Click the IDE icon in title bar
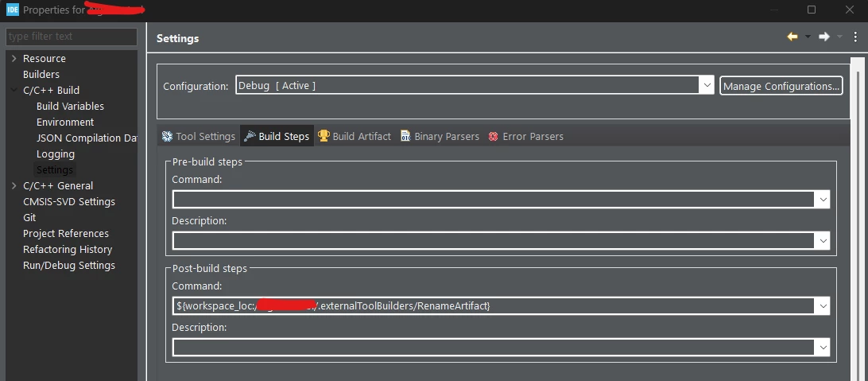 [x=12, y=10]
